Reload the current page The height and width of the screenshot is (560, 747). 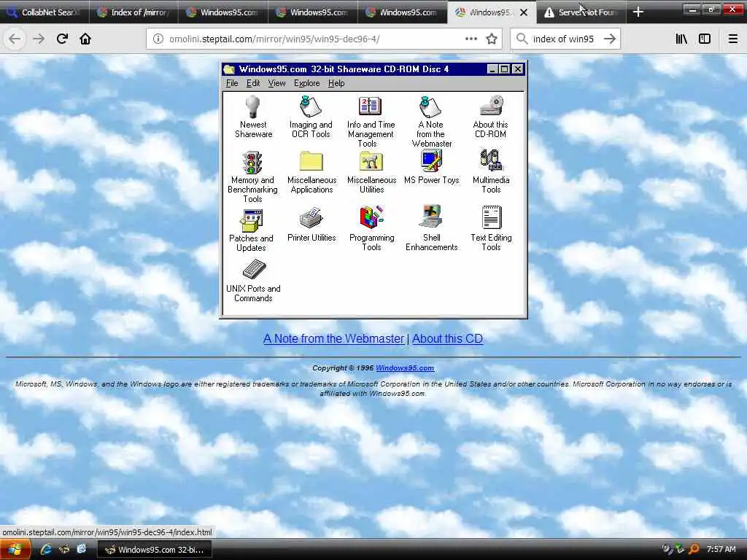click(x=62, y=39)
